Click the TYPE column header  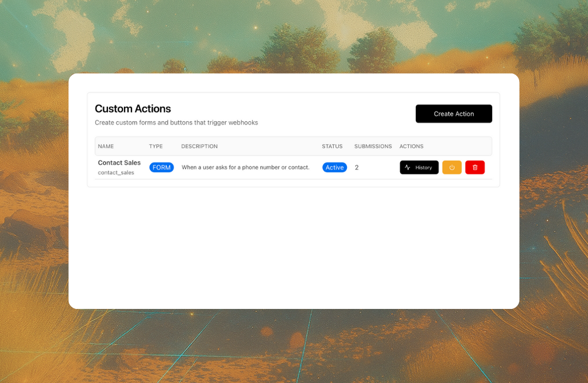click(156, 146)
